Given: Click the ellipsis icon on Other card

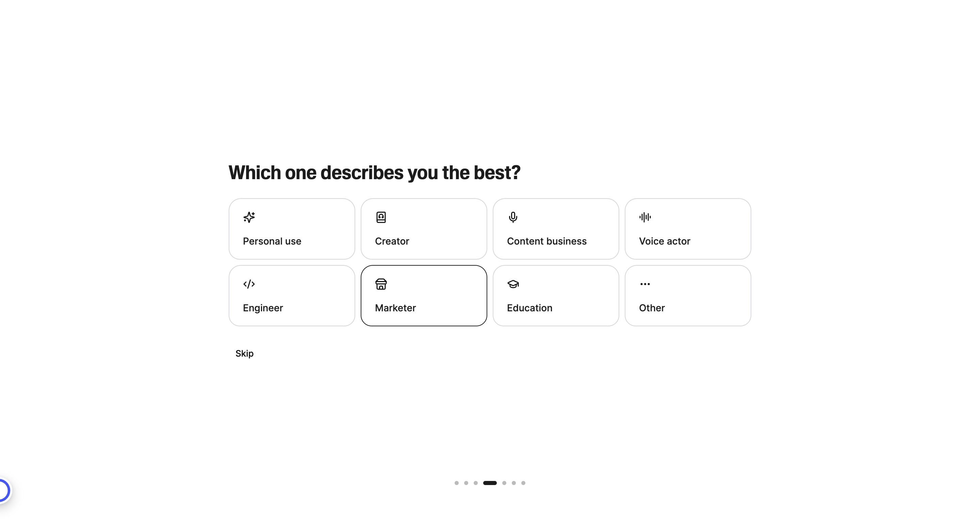Looking at the screenshot, I should [645, 284].
